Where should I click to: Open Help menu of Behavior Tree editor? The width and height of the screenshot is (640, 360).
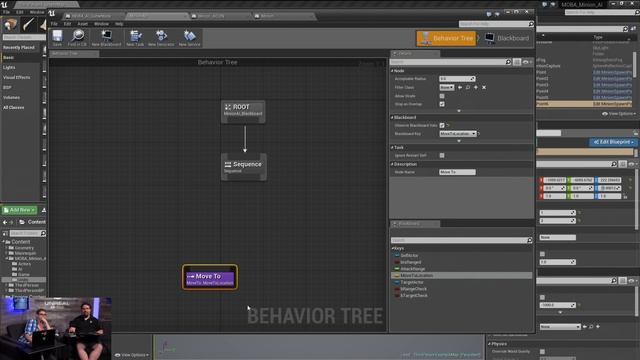[119, 24]
